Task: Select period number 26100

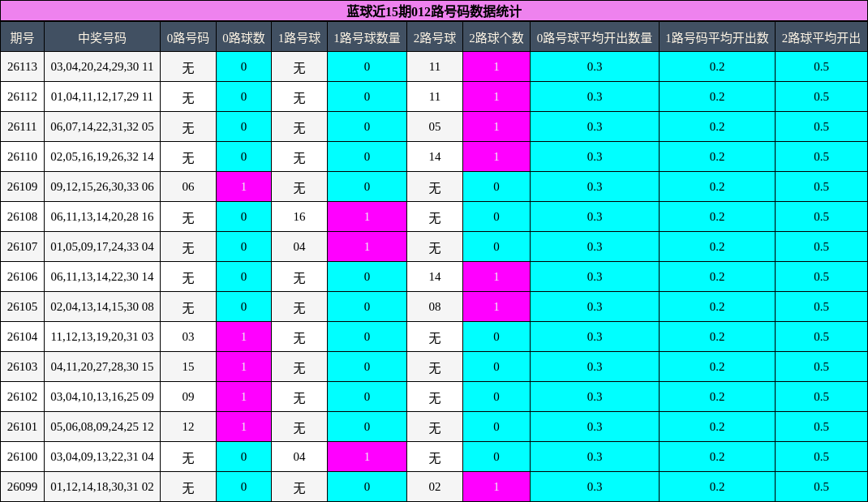Action: pyautogui.click(x=22, y=457)
